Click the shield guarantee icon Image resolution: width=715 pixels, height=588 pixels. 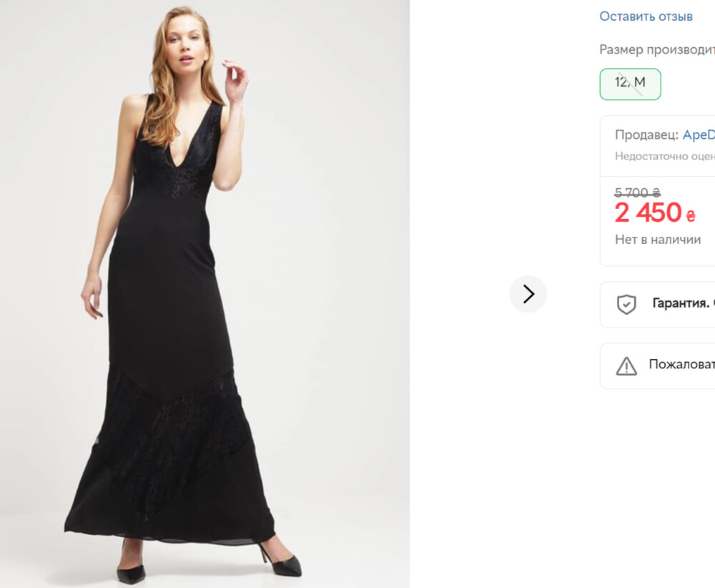coord(626,304)
